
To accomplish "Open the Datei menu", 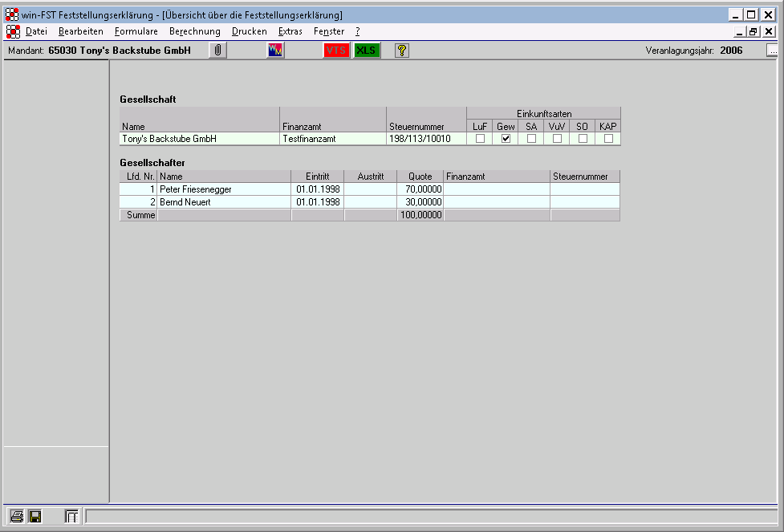I will pyautogui.click(x=36, y=31).
